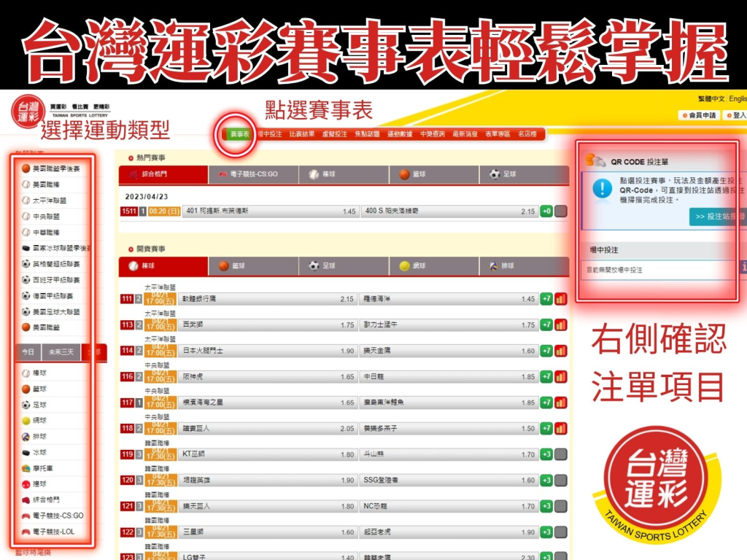
Task: Switch hot events to 電子競技-CS:GO tab
Action: click(x=253, y=174)
